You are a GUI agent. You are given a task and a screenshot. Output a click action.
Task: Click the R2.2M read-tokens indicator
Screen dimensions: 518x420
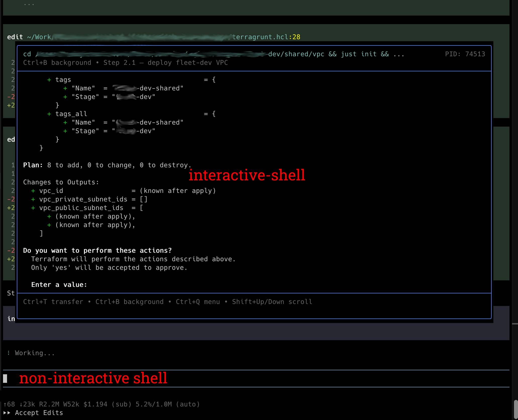pyautogui.click(x=49, y=404)
